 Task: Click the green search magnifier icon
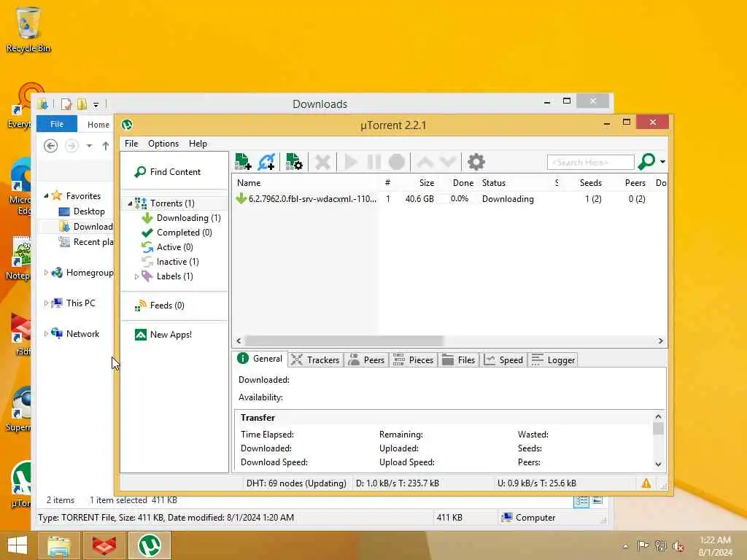646,162
